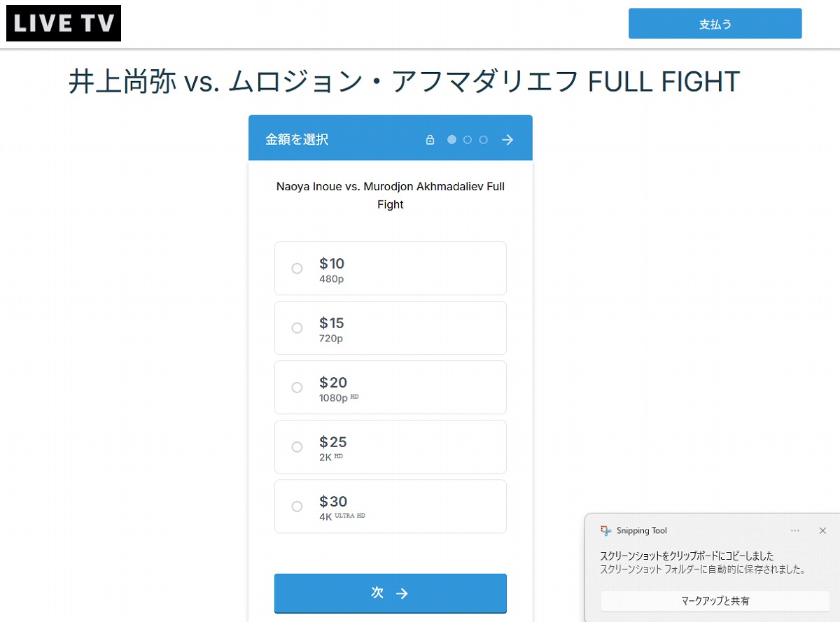
Task: Select the first filled step indicator dot
Action: coord(451,140)
